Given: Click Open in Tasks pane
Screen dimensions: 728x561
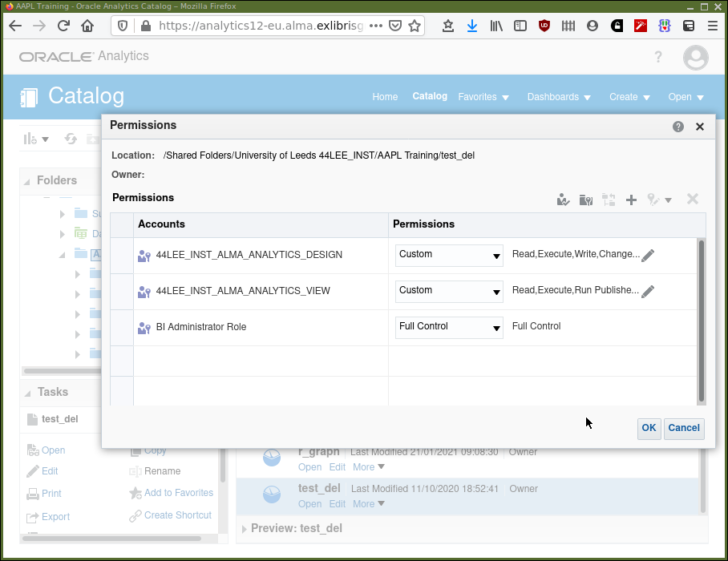Looking at the screenshot, I should [54, 450].
